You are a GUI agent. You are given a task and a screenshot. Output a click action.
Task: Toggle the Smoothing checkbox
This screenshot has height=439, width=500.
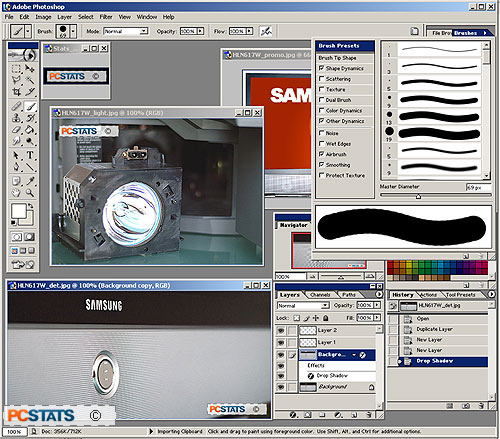(x=321, y=165)
